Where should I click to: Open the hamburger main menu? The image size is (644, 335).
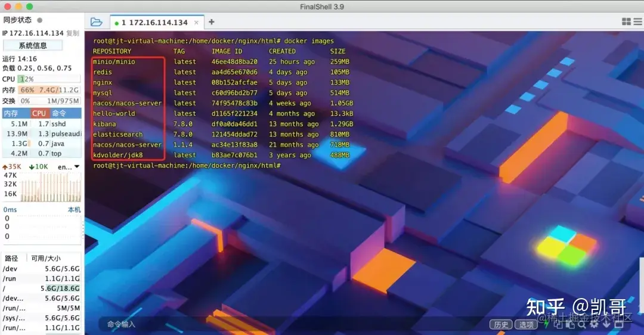coord(638,22)
